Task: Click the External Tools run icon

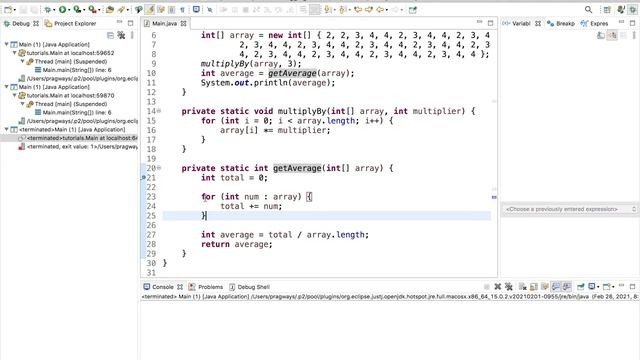Action: tap(93, 9)
